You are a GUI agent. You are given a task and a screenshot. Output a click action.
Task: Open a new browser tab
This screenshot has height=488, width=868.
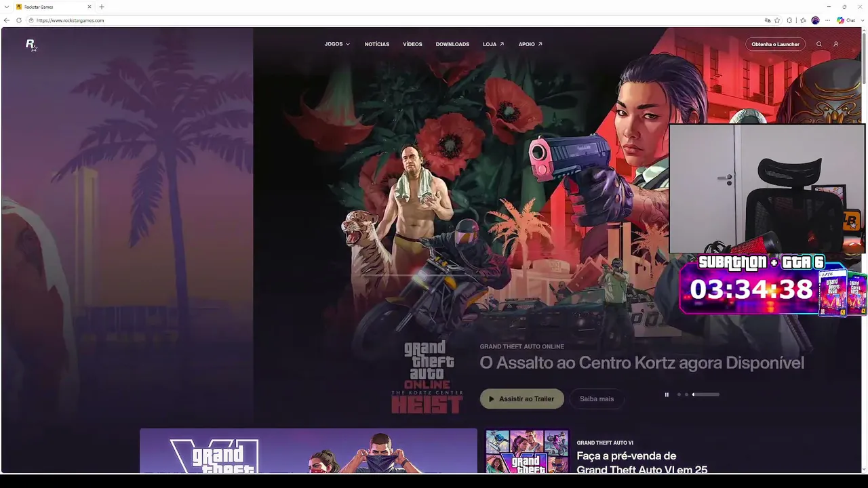click(x=102, y=7)
